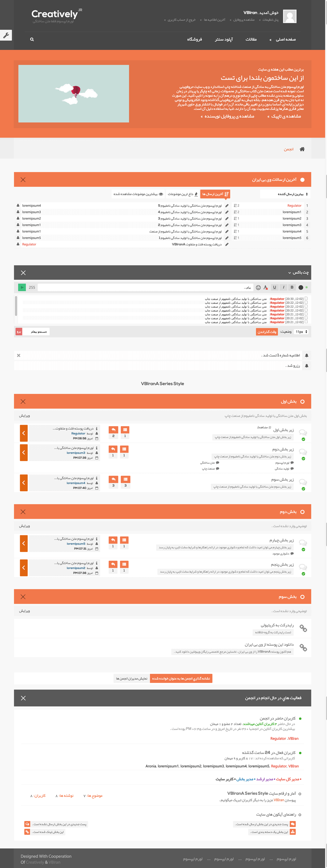Tick the checkbox on the 20:30 chat message
The image size is (327, 868).
point(306,299)
